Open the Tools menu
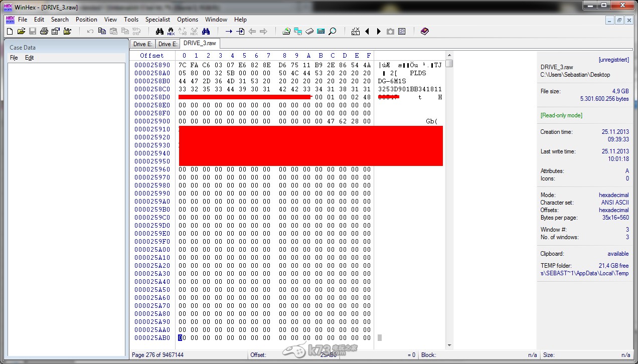Screen dimensions: 638x364 coord(131,20)
